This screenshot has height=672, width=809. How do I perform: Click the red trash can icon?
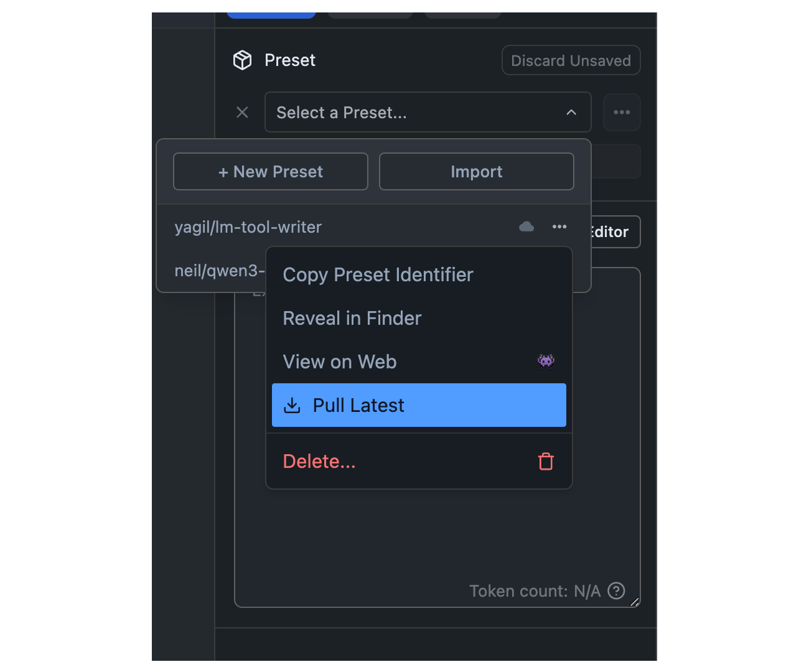[x=546, y=462]
